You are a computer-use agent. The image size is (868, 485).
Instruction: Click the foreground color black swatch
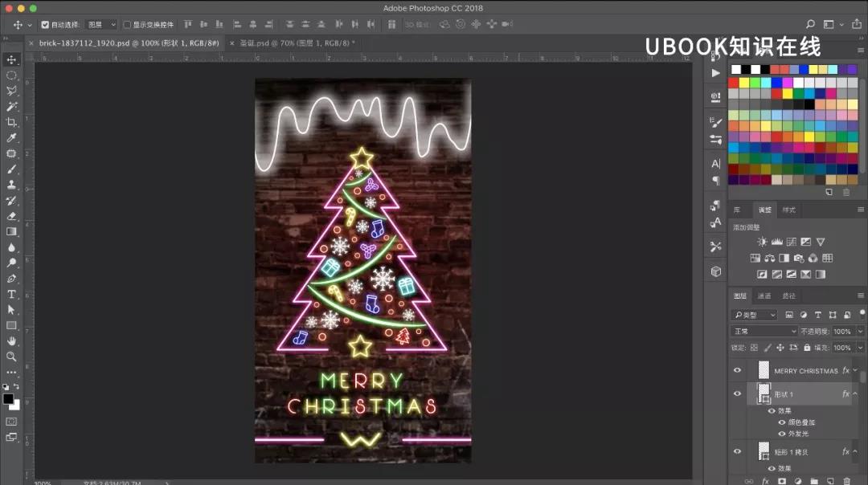(x=8, y=399)
